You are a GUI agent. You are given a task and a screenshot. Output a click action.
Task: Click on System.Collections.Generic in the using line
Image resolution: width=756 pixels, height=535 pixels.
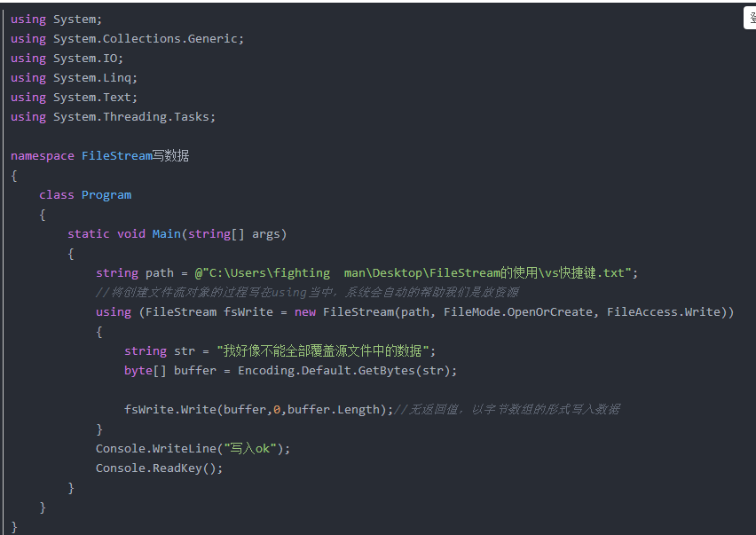click(147, 38)
